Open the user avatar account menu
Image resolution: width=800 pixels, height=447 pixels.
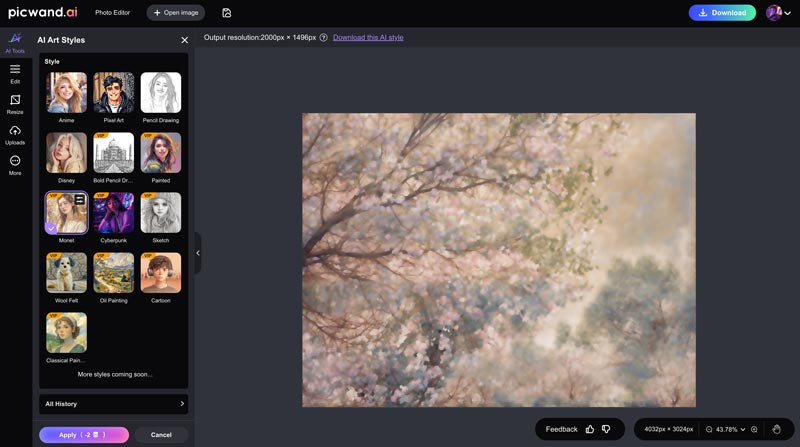point(778,13)
